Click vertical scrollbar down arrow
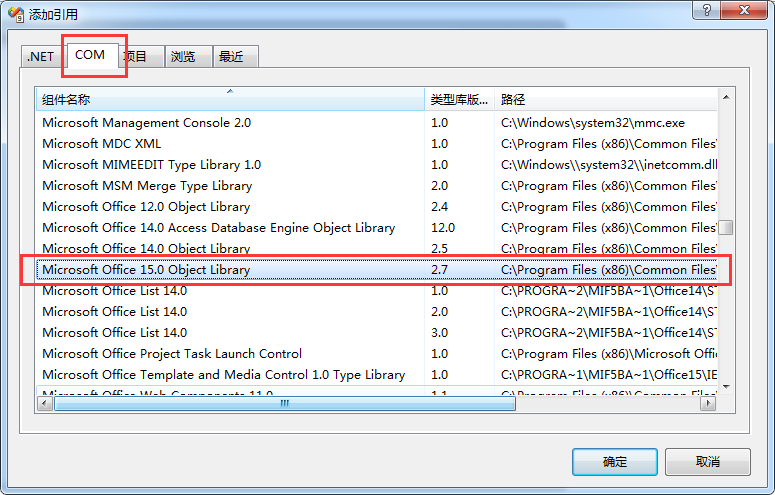775x495 pixels. pyautogui.click(x=726, y=387)
